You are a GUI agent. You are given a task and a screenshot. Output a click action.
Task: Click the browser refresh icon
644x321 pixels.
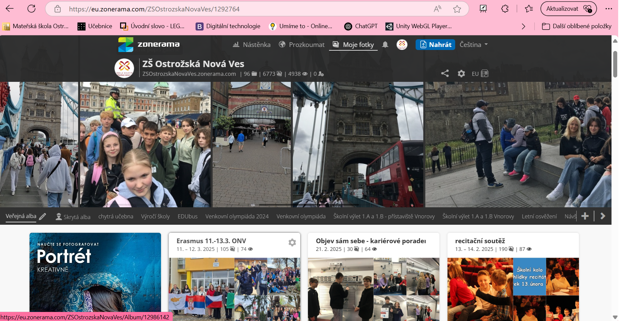[32, 9]
